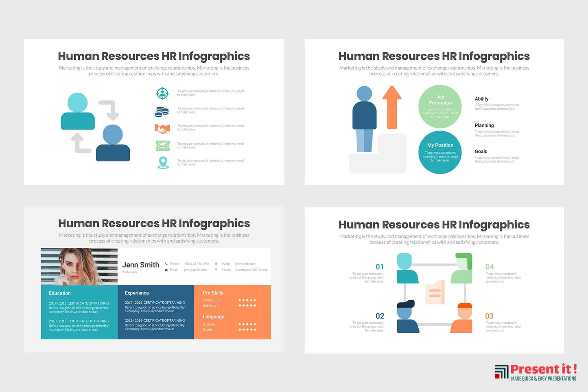This screenshot has width=588, height=392.
Task: Click Jenn Smith's profile photo
Action: [79, 266]
